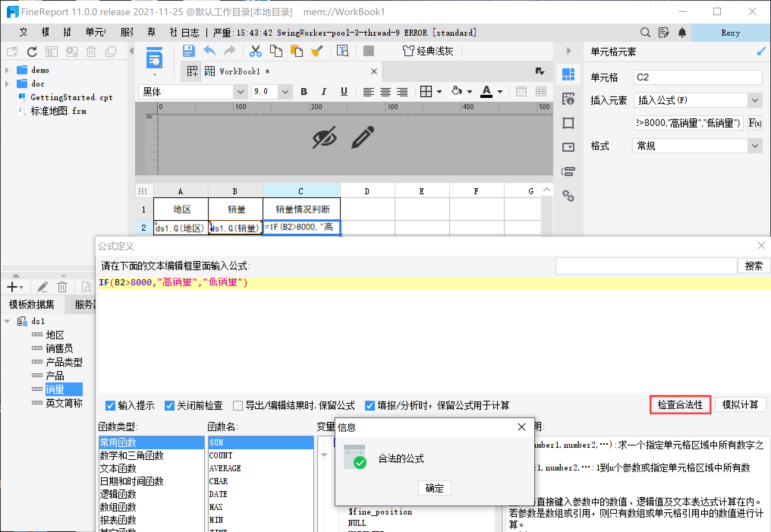The height and width of the screenshot is (532, 771).
Task: Click the 模拟计算 button
Action: 740,405
